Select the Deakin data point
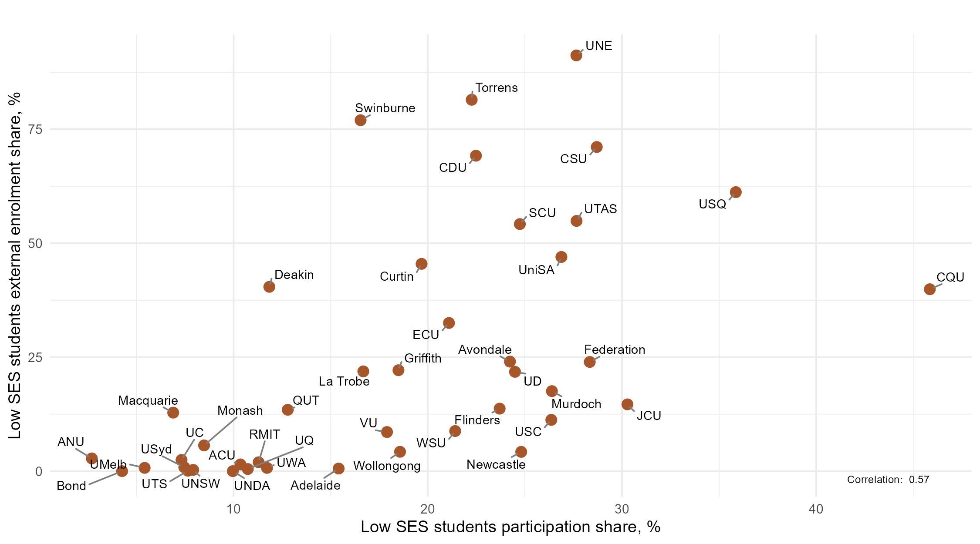Screen dimensions: 980x544 click(x=269, y=287)
